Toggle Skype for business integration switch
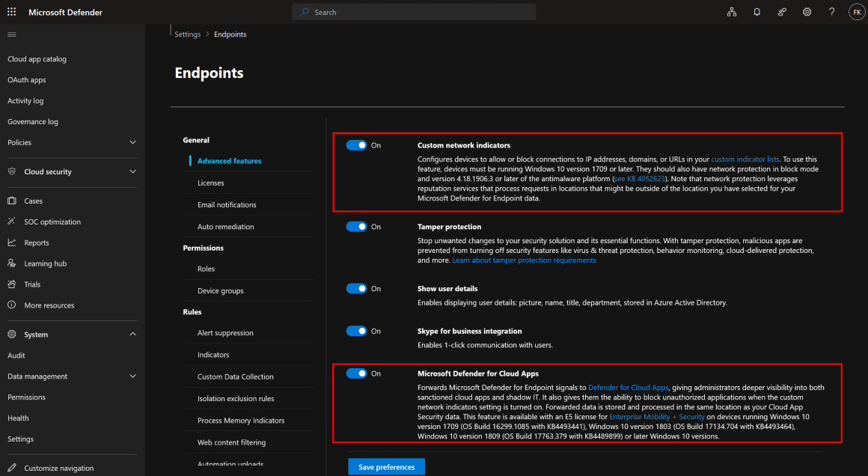Image resolution: width=868 pixels, height=476 pixels. 356,331
